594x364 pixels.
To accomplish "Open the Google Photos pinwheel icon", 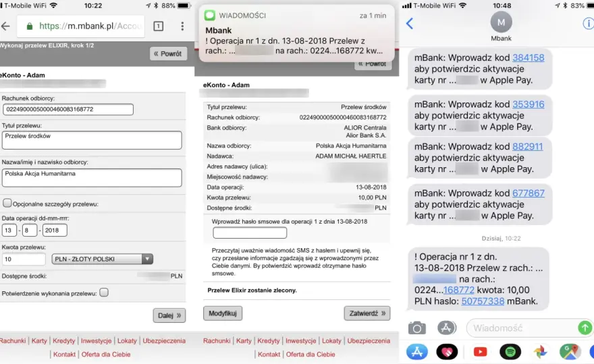I will [x=540, y=352].
